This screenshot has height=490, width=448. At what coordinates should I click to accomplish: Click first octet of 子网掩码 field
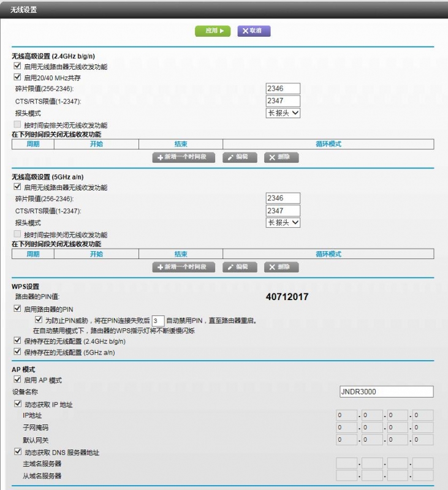[x=347, y=428]
